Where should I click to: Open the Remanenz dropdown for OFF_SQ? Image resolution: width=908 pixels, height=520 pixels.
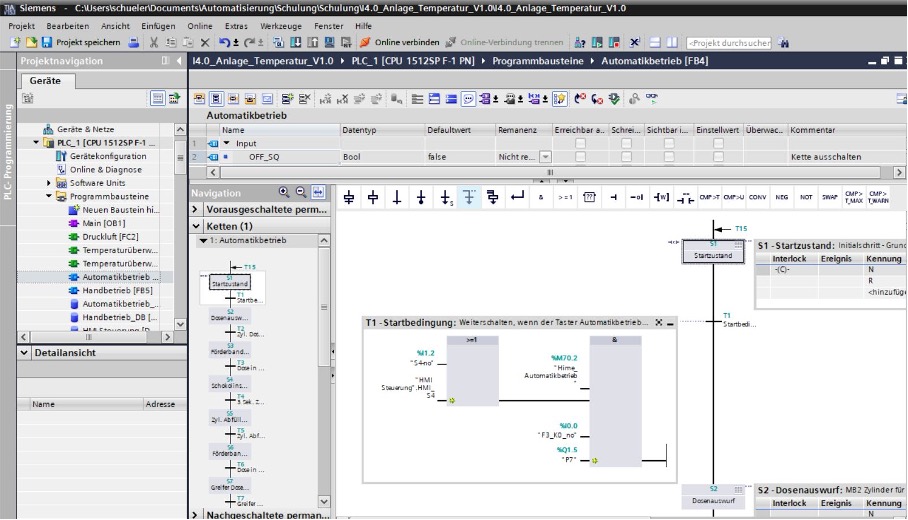[545, 157]
